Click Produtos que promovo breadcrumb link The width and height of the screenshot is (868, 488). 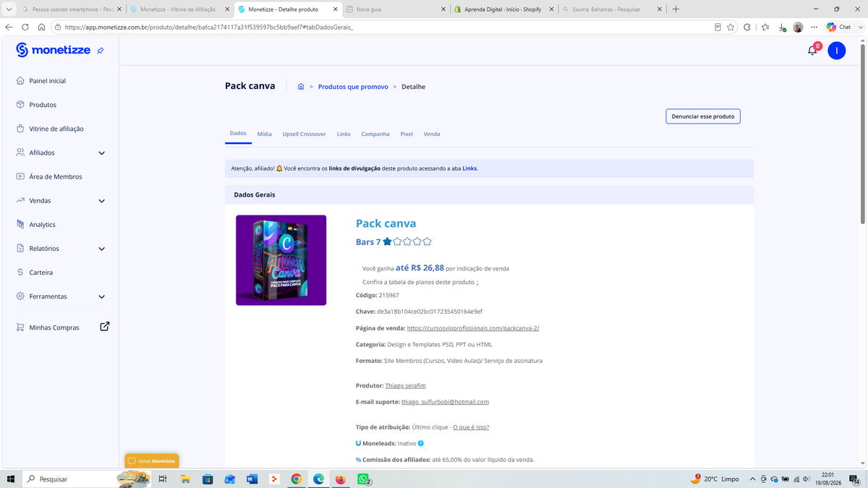[x=353, y=87]
